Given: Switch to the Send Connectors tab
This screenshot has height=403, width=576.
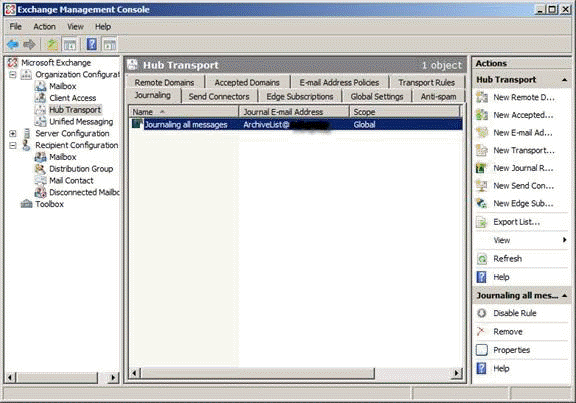Looking at the screenshot, I should point(219,97).
